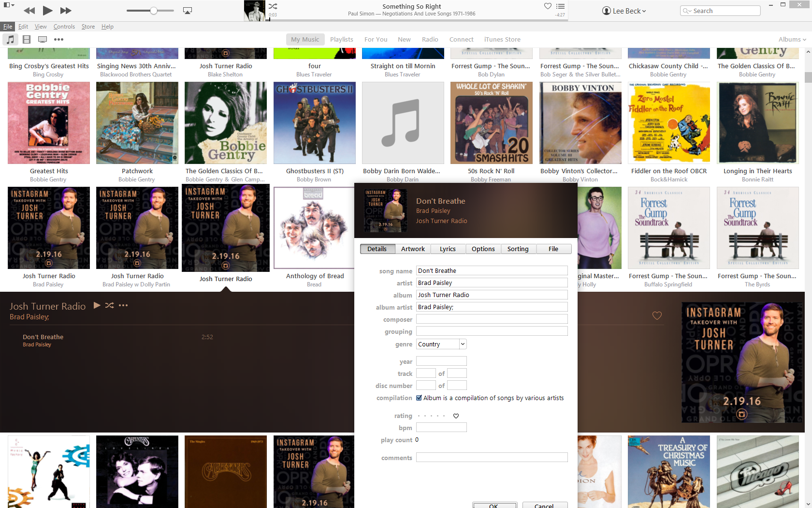Screen dimensions: 812x508
Task: Click the year field
Action: coord(441,361)
